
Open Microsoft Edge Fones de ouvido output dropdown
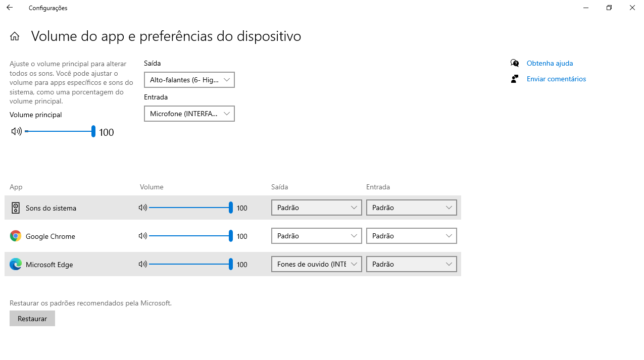(x=317, y=264)
